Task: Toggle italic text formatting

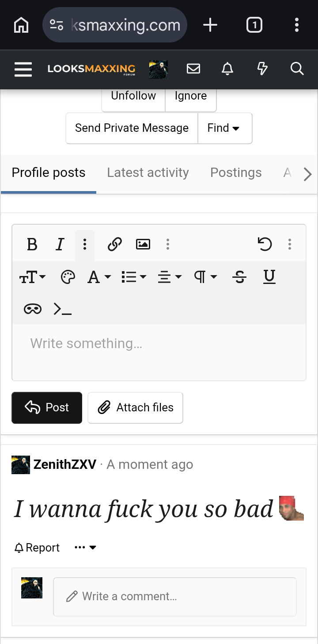Action: (x=60, y=244)
